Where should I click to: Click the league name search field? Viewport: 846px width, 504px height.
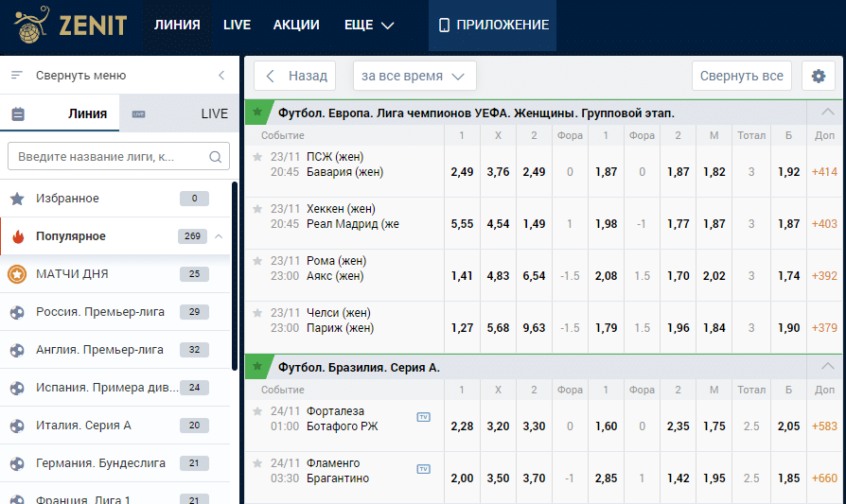(109, 157)
